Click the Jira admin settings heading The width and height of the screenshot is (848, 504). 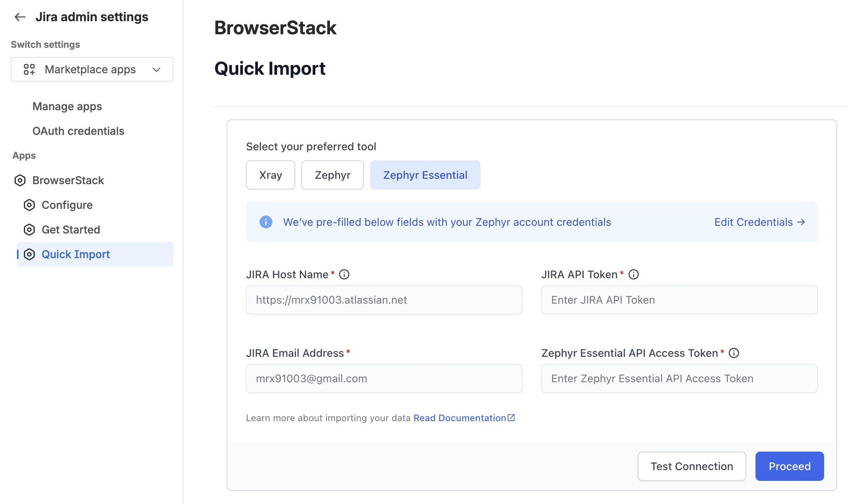(92, 17)
